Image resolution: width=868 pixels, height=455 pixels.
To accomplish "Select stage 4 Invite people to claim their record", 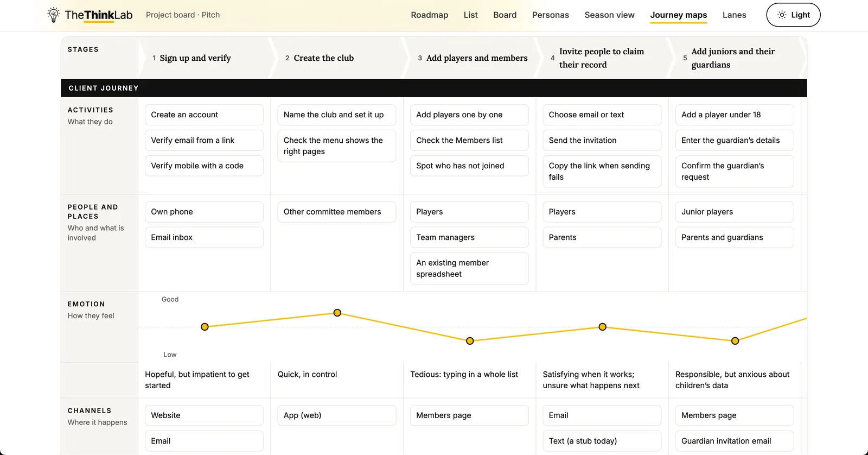I will click(x=602, y=58).
